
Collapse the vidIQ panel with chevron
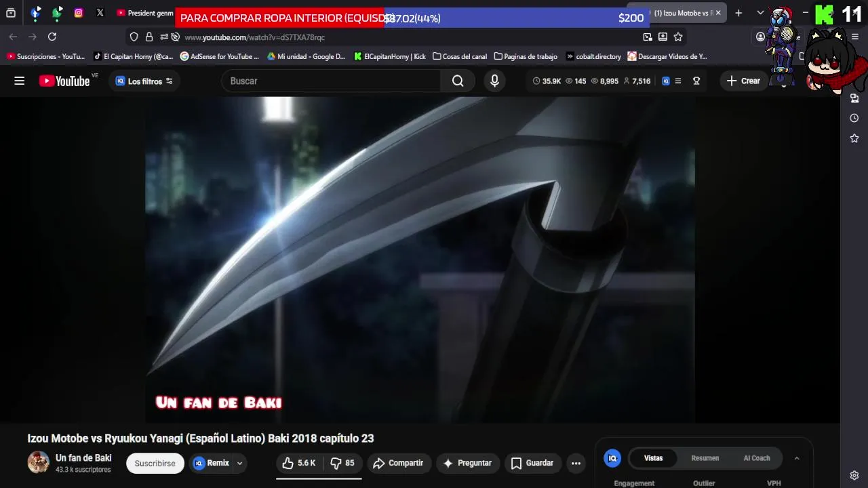coord(797,458)
